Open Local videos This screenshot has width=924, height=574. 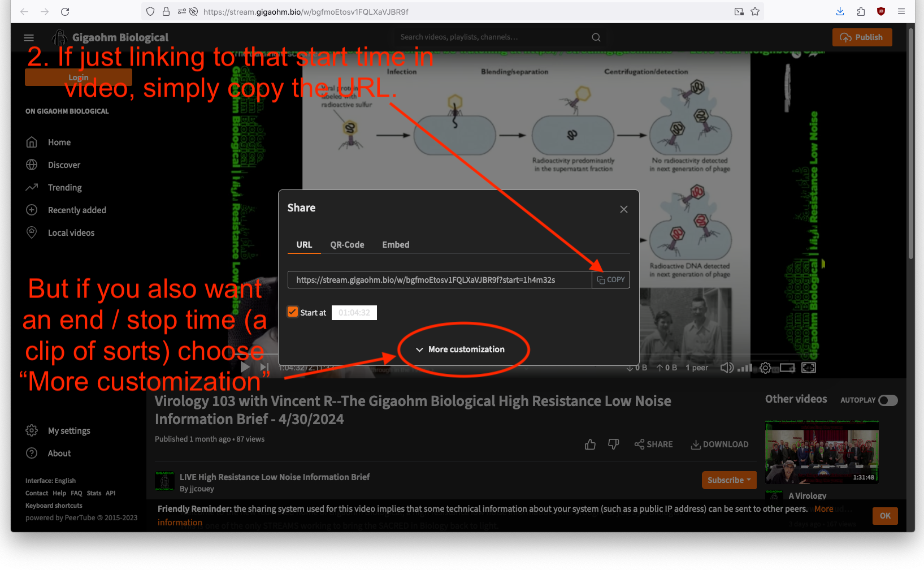click(x=71, y=233)
